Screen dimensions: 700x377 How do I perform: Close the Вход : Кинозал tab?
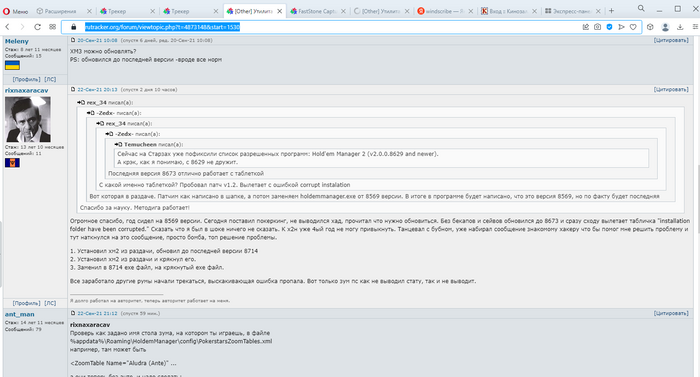tap(534, 11)
